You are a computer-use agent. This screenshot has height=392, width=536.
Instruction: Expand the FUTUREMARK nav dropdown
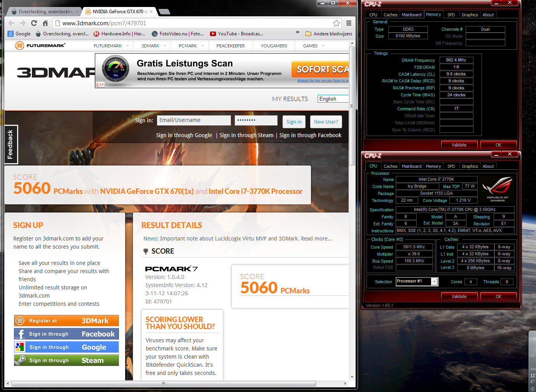click(x=127, y=46)
